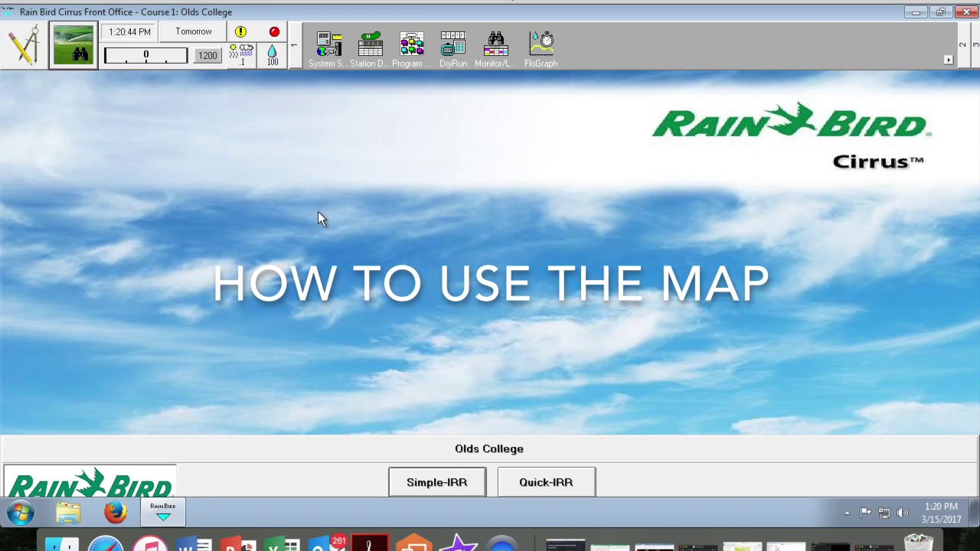Show hidden system tray icons
Image resolution: width=980 pixels, height=551 pixels.
tap(847, 513)
